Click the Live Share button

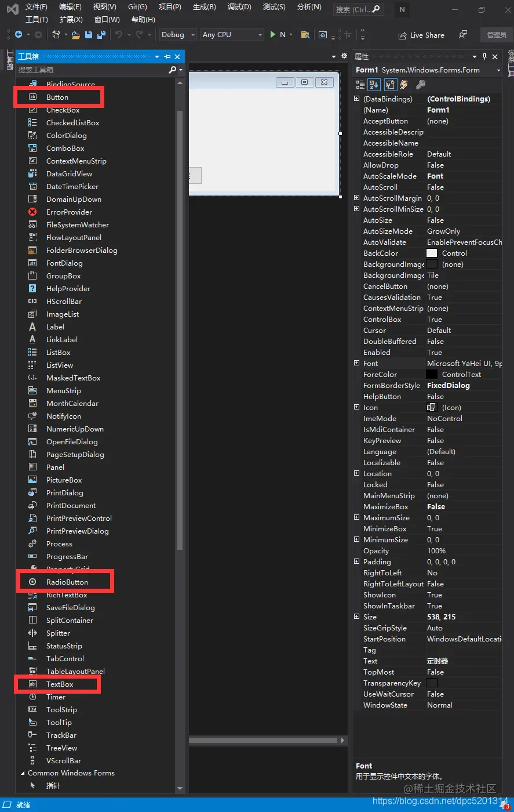coord(421,35)
